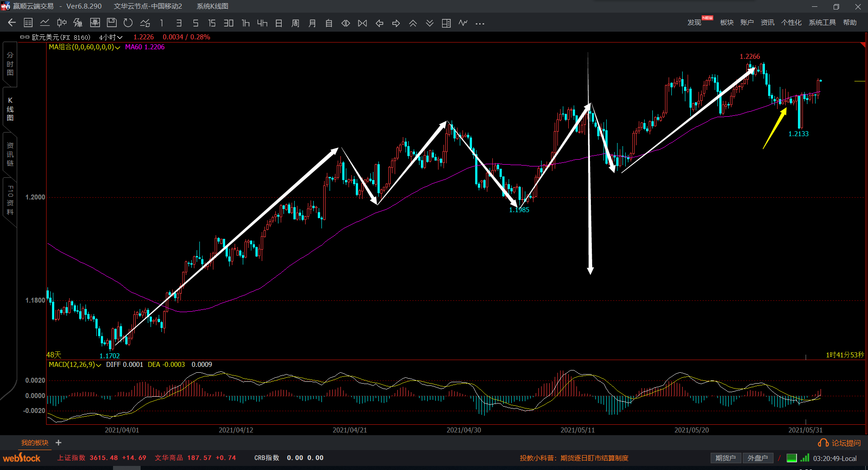868x470 pixels.
Task: Select the candlestick chart icon
Action: click(x=62, y=23)
